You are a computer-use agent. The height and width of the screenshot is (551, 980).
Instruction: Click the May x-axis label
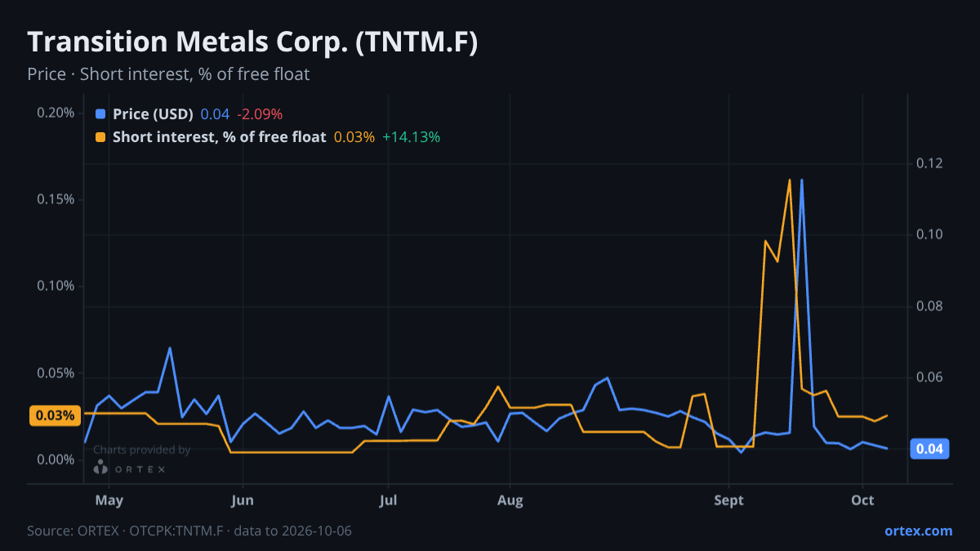coord(109,500)
